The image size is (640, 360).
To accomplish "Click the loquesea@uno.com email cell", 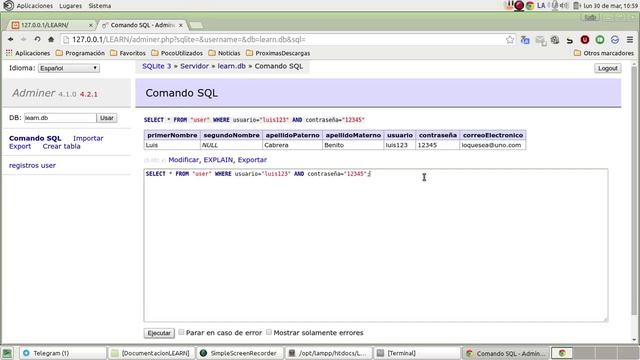I will 493,145.
